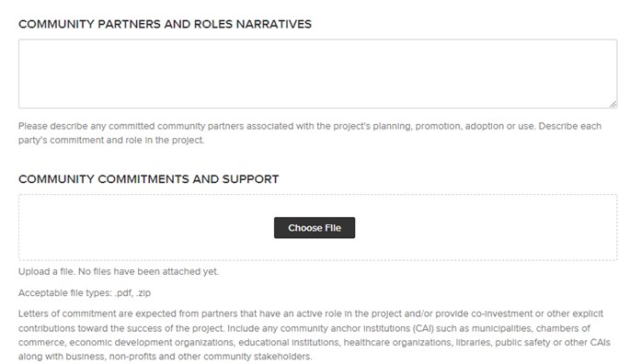Select the Community Partners and Roles Narratives heading
The image size is (630, 364).
click(165, 24)
